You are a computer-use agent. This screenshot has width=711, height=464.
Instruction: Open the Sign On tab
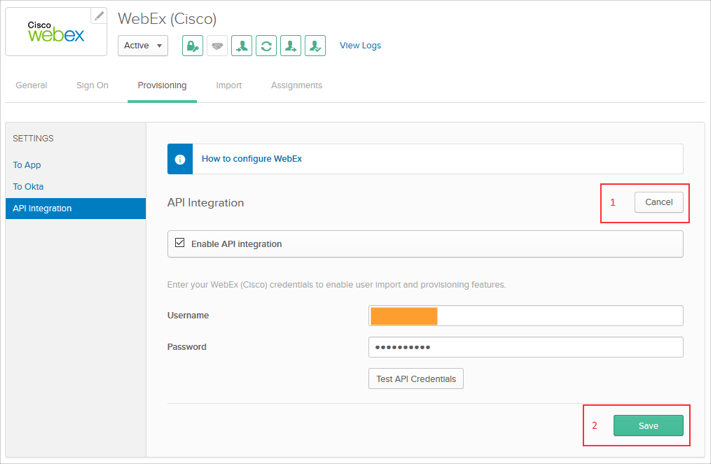point(92,86)
